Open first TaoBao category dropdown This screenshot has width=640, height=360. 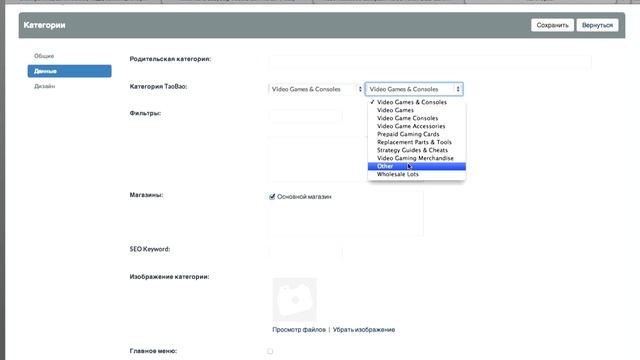pos(316,89)
